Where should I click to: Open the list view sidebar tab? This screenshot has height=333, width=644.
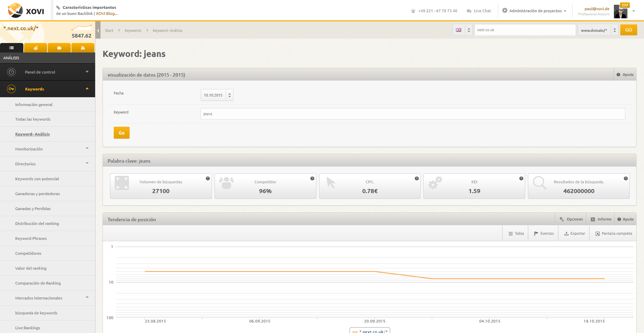click(12, 48)
